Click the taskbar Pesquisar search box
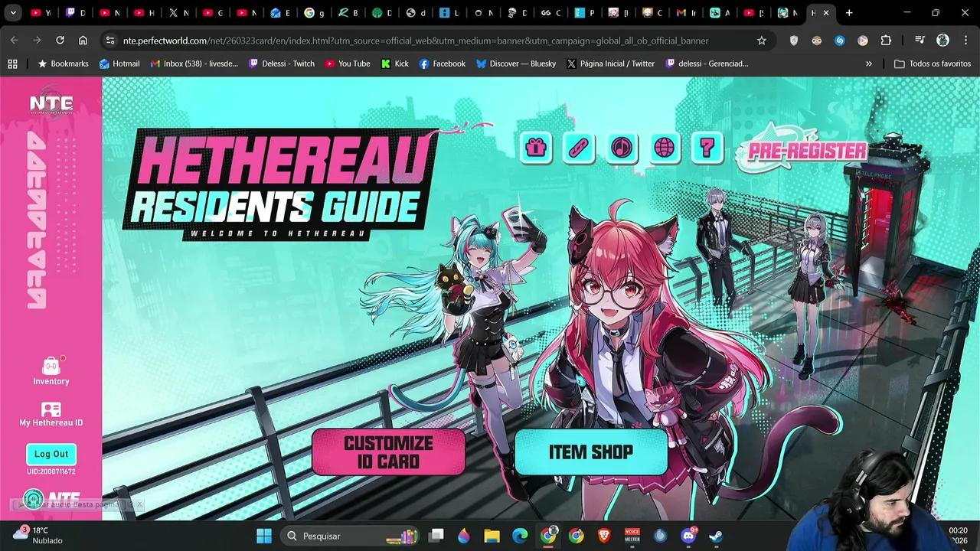The height and width of the screenshot is (551, 980). click(x=349, y=536)
